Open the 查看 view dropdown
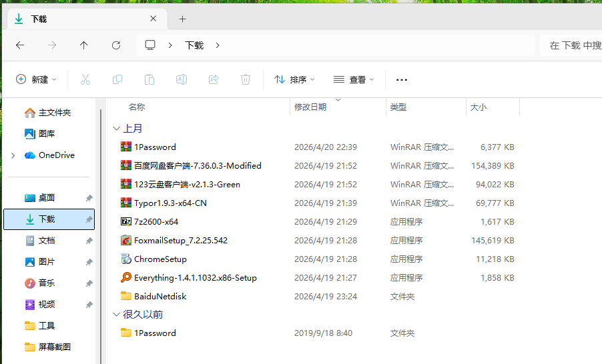The image size is (602, 364). tap(354, 79)
